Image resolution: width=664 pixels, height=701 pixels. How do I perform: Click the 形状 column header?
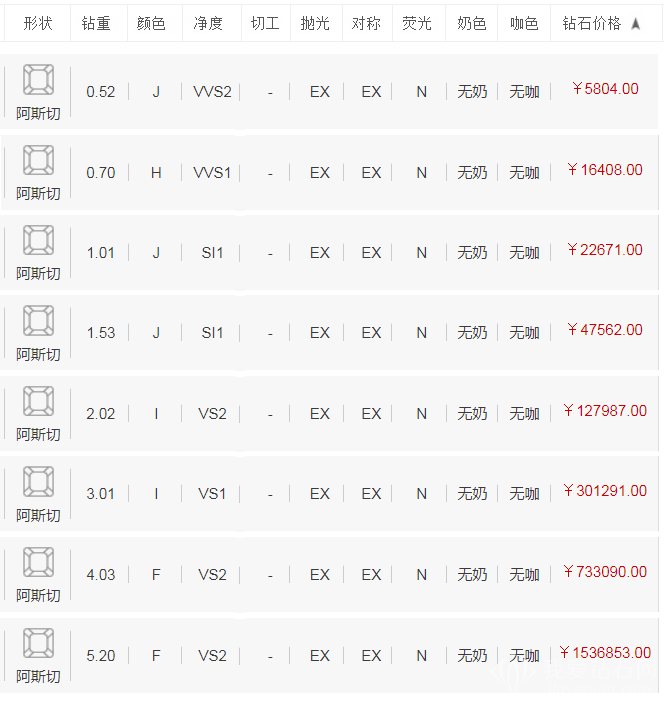click(x=38, y=23)
